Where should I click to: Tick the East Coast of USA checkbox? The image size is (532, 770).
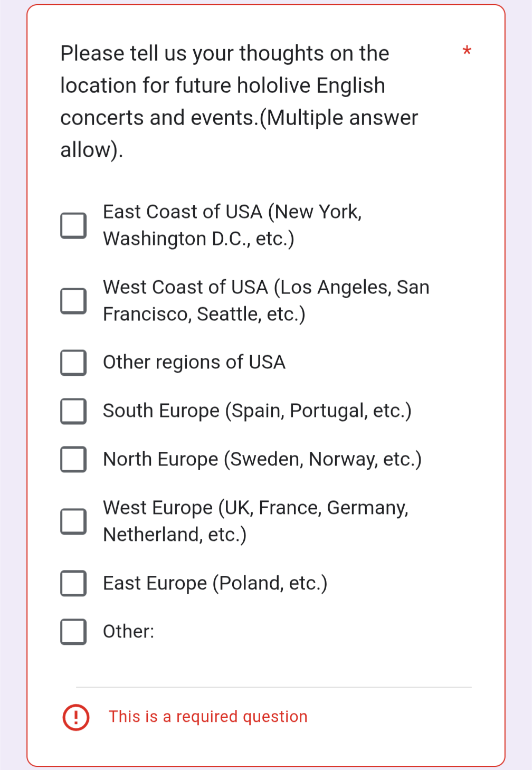coord(73,225)
